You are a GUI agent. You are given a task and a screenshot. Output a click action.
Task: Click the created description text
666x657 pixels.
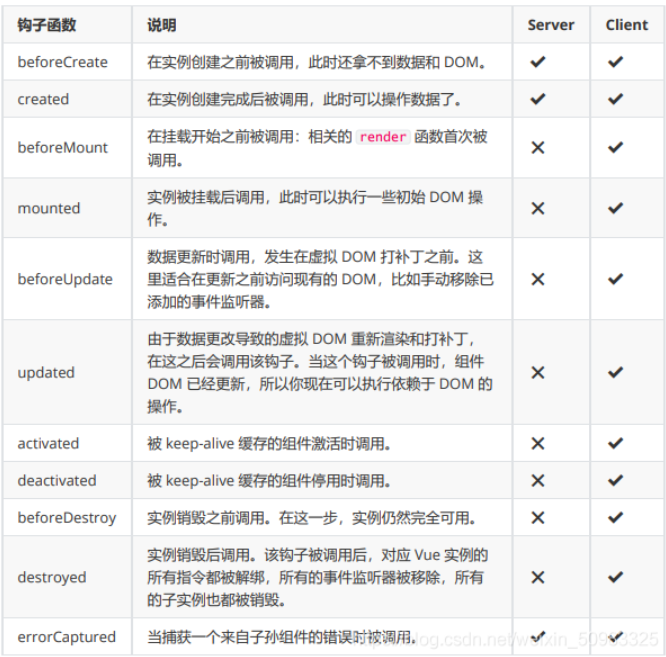tap(304, 99)
